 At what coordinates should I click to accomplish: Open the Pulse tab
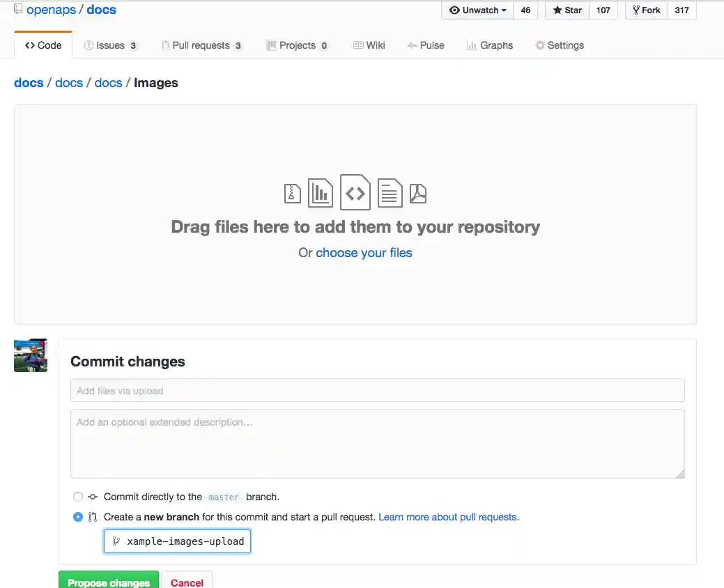[426, 45]
